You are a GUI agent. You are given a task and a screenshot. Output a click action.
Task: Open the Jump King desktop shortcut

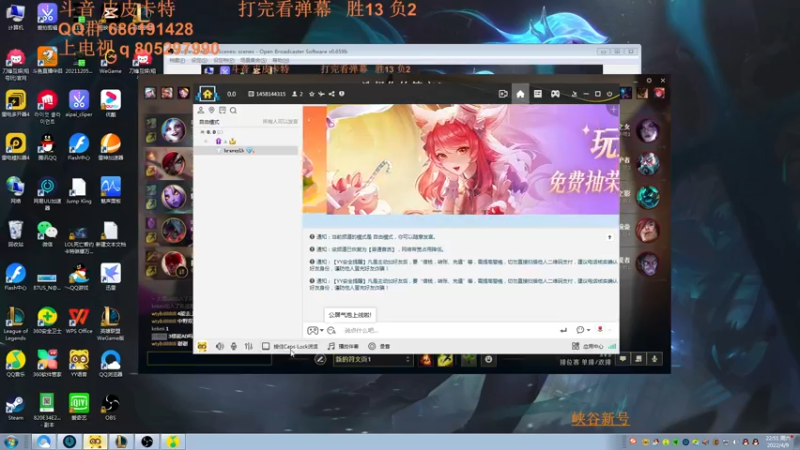79,191
